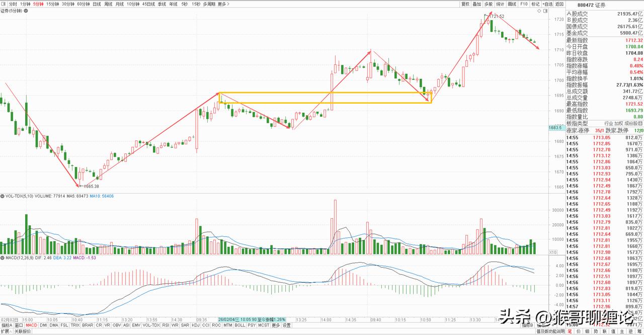This screenshot has width=644, height=335.
Task: Click the 返回 back button
Action: pyautogui.click(x=559, y=4)
